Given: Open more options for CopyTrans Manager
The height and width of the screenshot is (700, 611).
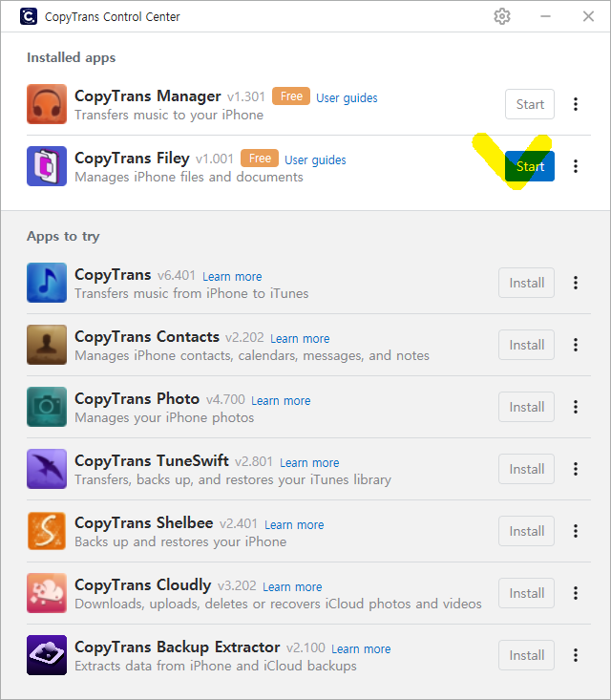Looking at the screenshot, I should pos(576,104).
